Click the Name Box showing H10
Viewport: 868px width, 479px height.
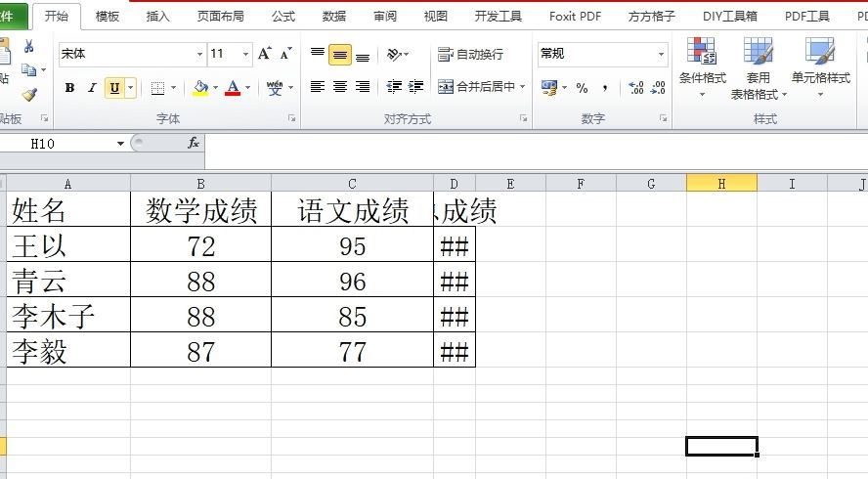pyautogui.click(x=56, y=144)
